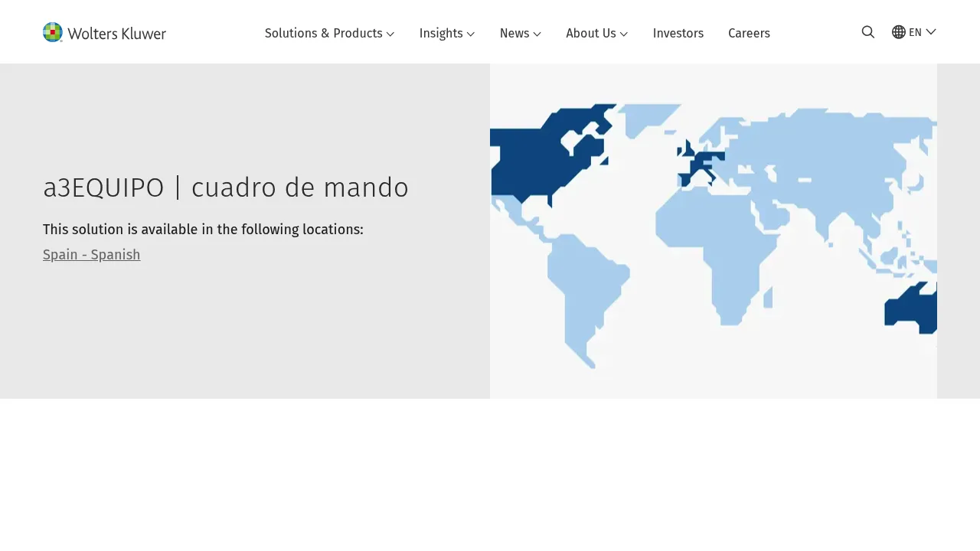Go to the Investors page
This screenshot has height=551, width=980.
(678, 33)
